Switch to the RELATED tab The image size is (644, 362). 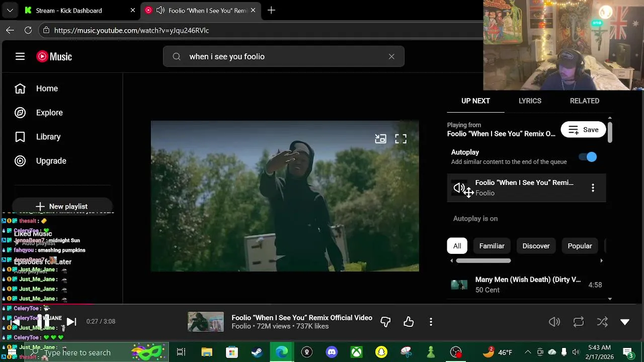coord(584,101)
